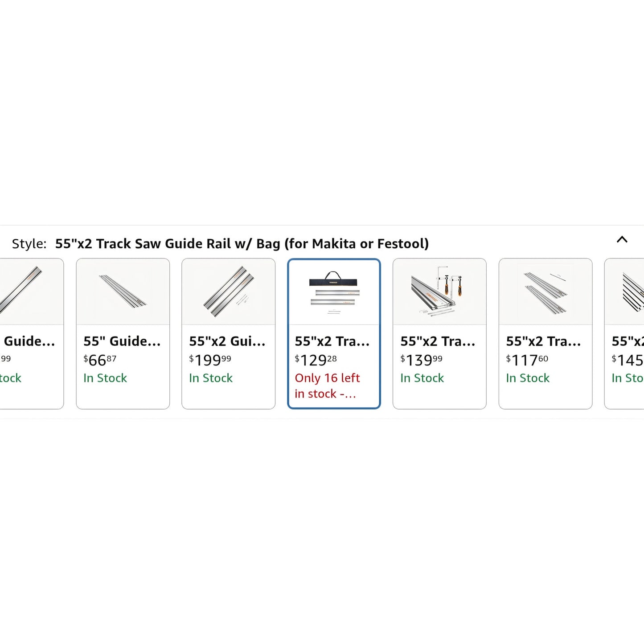
Task: Select the $145 style at the right edge
Action: click(628, 360)
